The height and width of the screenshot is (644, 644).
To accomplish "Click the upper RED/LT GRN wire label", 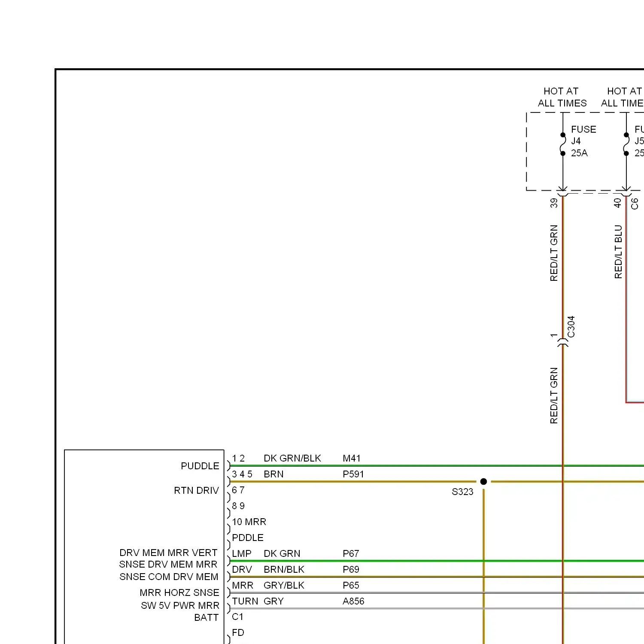I will 554,253.
